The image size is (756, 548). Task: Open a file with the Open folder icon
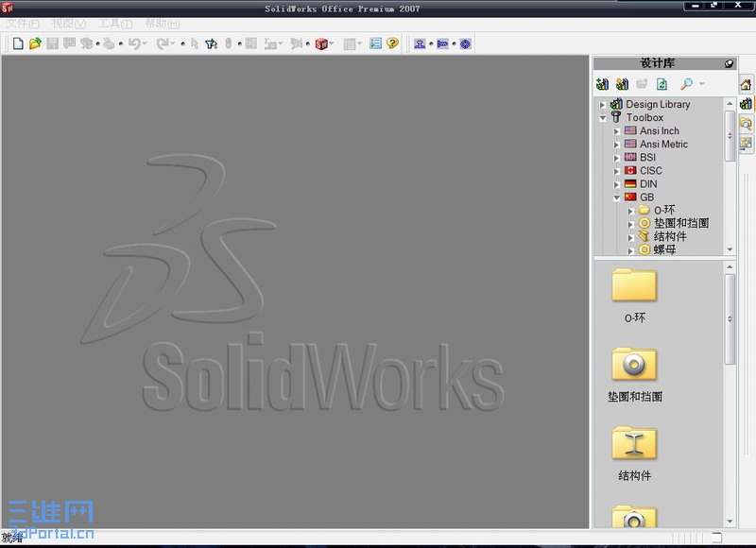pos(35,43)
